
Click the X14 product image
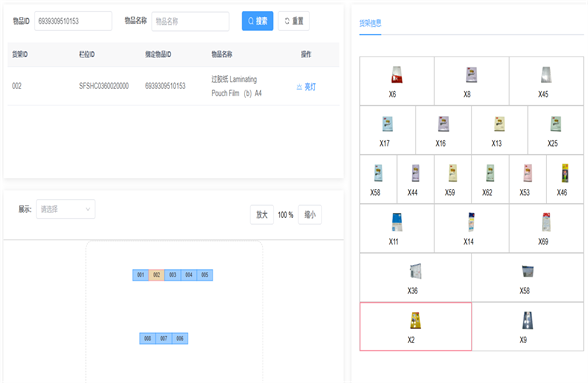[471, 222]
